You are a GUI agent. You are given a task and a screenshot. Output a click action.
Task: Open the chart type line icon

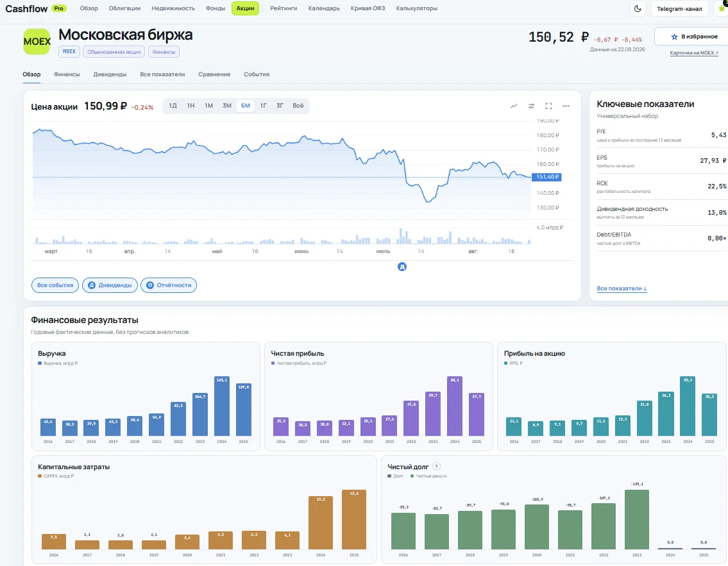pos(514,106)
